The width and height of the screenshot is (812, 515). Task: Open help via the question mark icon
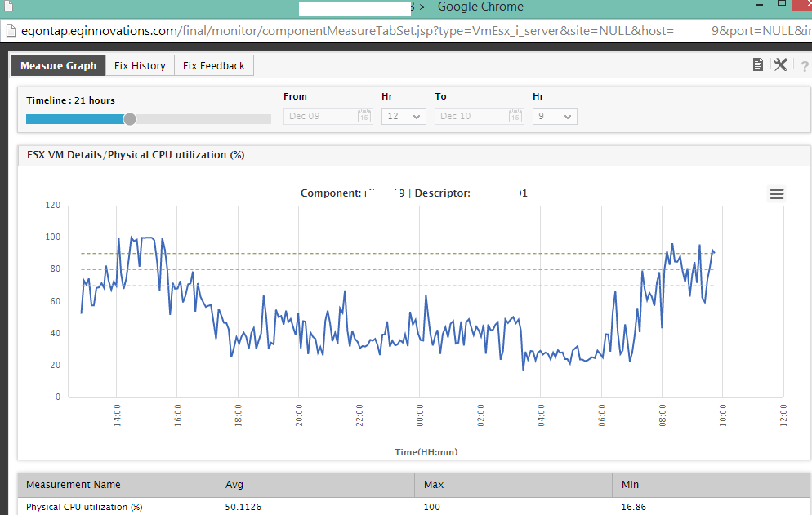[804, 66]
